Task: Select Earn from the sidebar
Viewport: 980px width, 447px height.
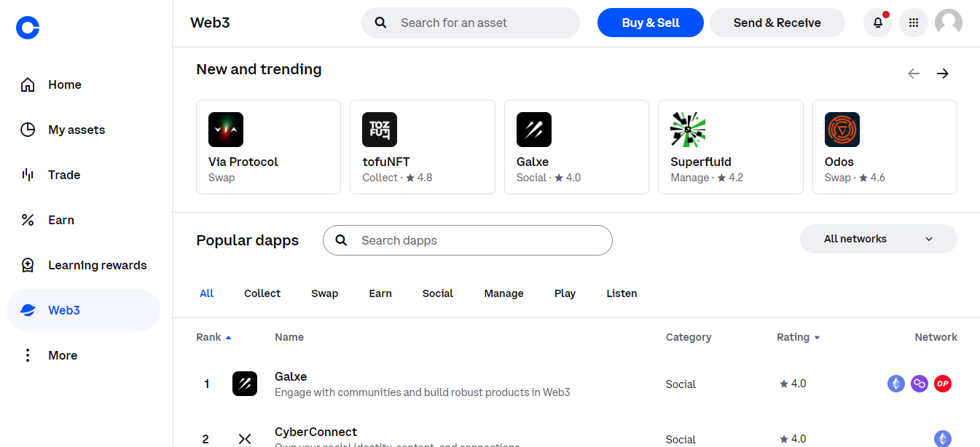Action: pos(61,219)
